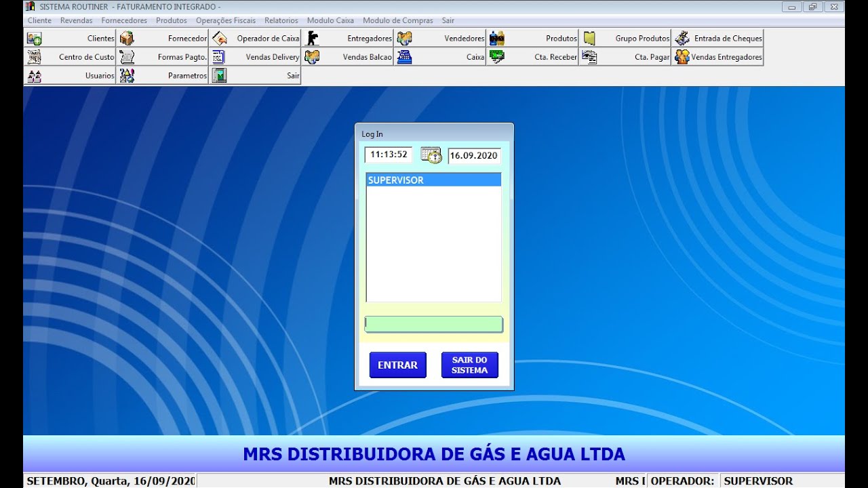This screenshot has height=488, width=868.
Task: Click the SETEMBRO, Quarta date status entry
Action: [x=111, y=481]
